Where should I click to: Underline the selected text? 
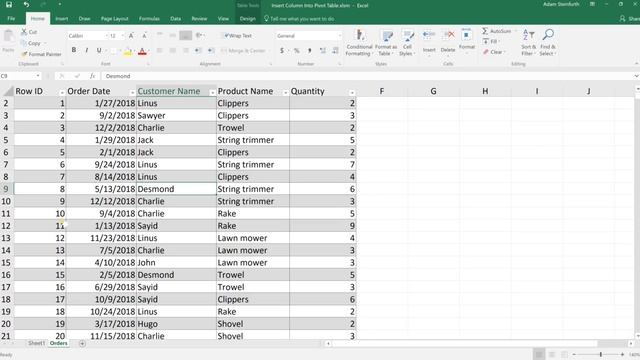pos(99,50)
